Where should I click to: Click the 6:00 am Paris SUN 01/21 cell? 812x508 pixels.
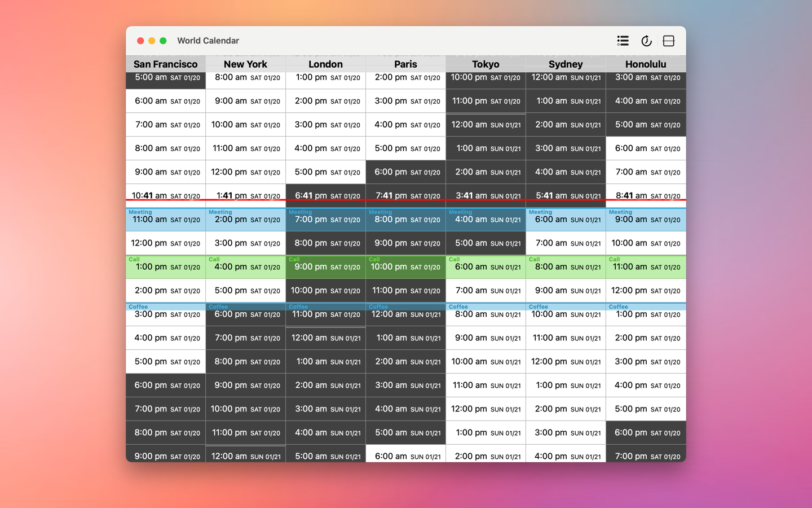(x=406, y=454)
